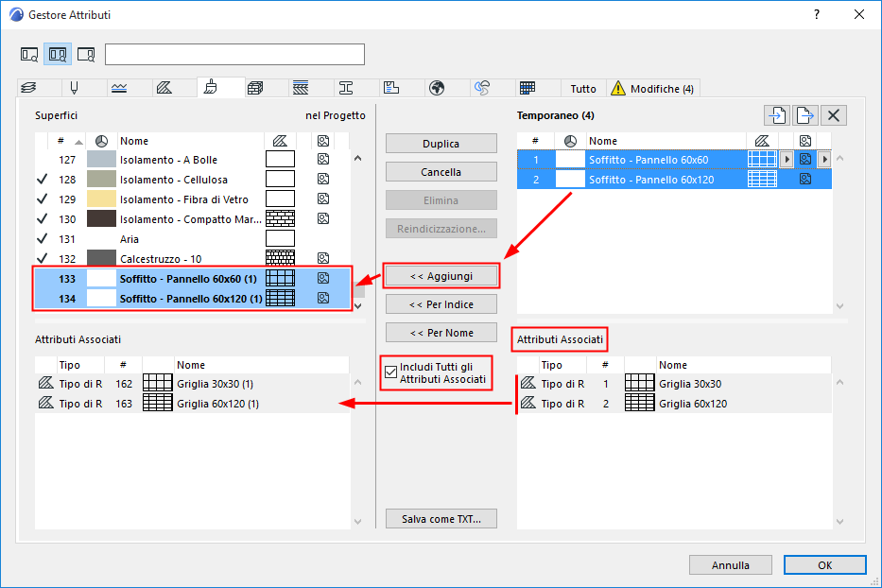Open the Building Materials tab
Image resolution: width=882 pixels, height=588 pixels.
pyautogui.click(x=255, y=88)
